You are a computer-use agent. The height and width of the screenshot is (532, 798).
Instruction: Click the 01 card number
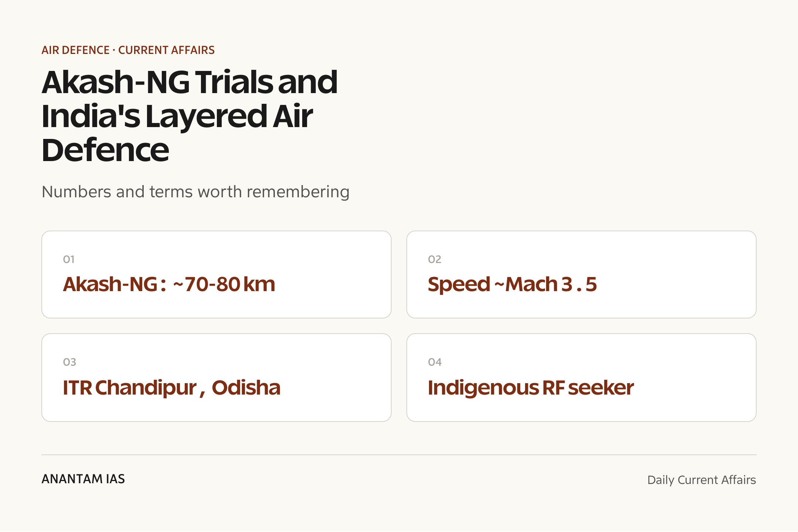(69, 259)
